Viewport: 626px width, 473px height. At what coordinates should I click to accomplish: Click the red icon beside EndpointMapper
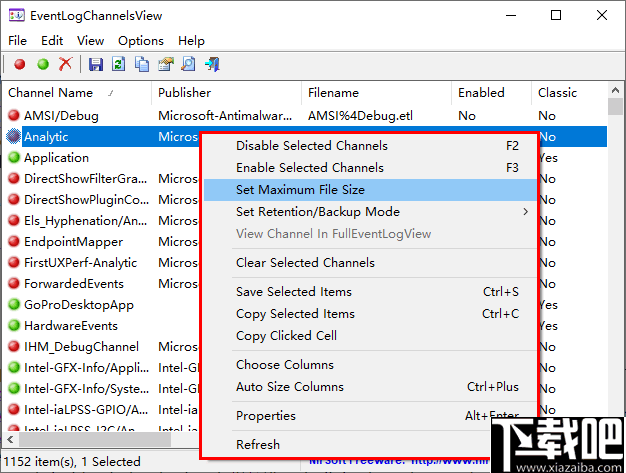(14, 241)
